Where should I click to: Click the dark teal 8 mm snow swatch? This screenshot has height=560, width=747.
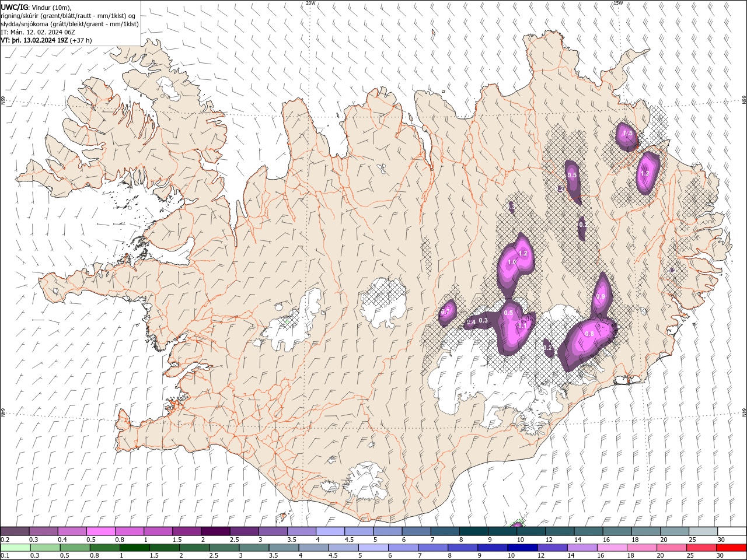pos(474,531)
